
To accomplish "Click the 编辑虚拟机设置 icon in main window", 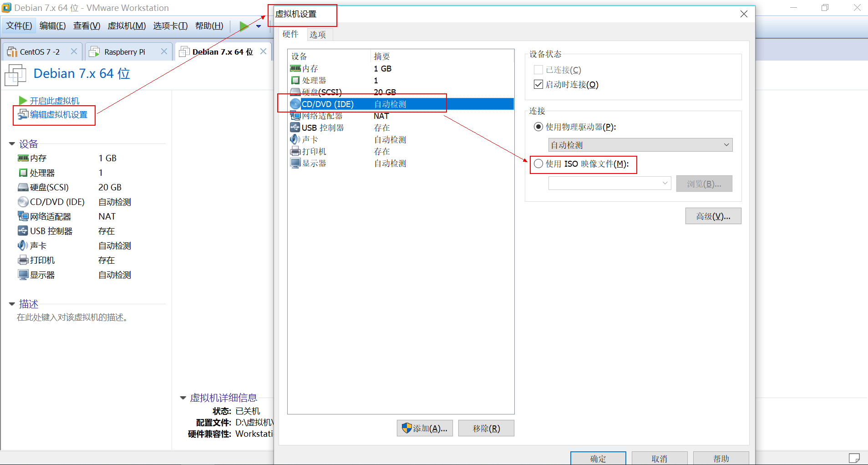I will [x=23, y=114].
